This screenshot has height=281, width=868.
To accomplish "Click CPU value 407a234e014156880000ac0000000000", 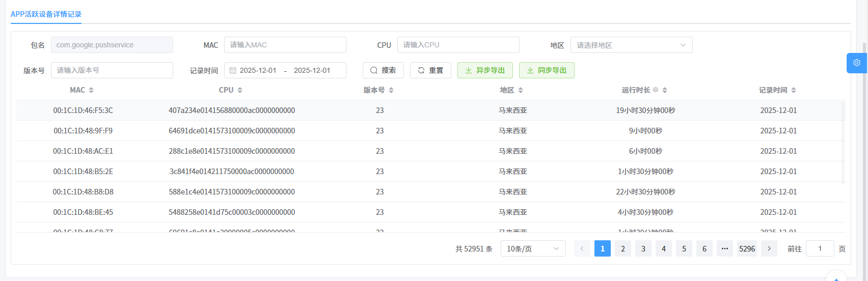I will (232, 110).
